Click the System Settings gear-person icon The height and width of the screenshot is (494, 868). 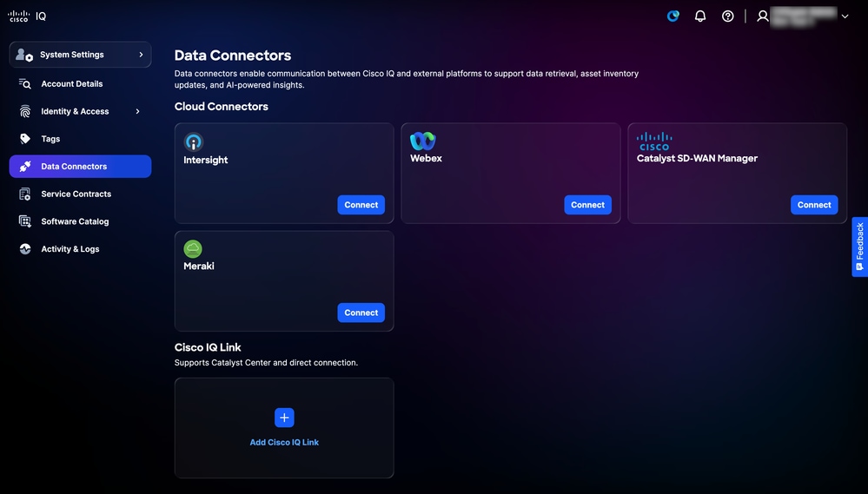coord(24,54)
